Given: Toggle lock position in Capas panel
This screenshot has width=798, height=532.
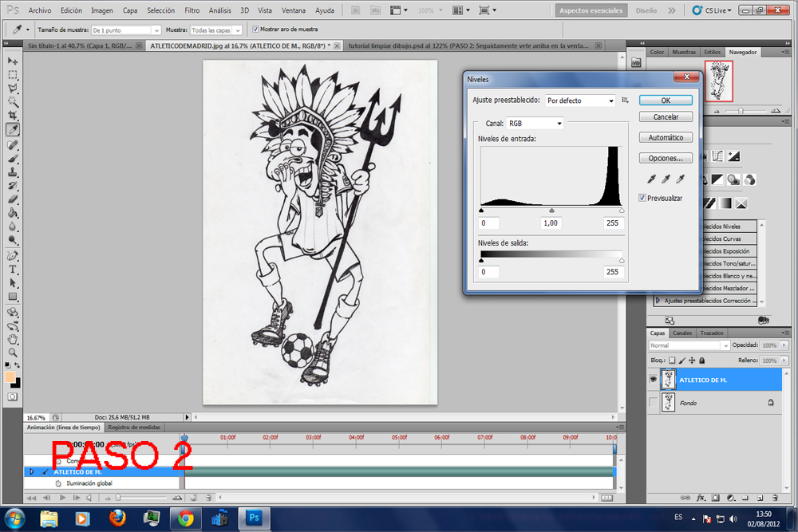Looking at the screenshot, I should 692,360.
